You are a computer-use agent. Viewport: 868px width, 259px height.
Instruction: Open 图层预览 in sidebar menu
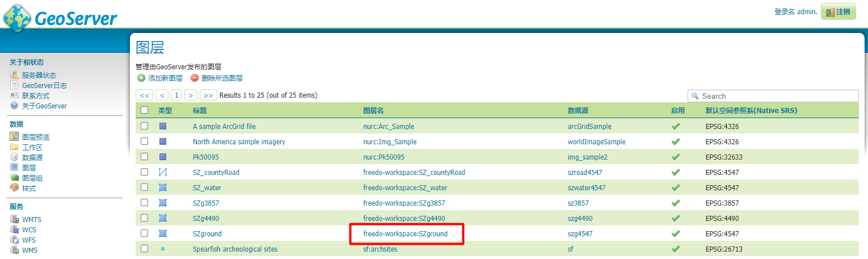(36, 137)
